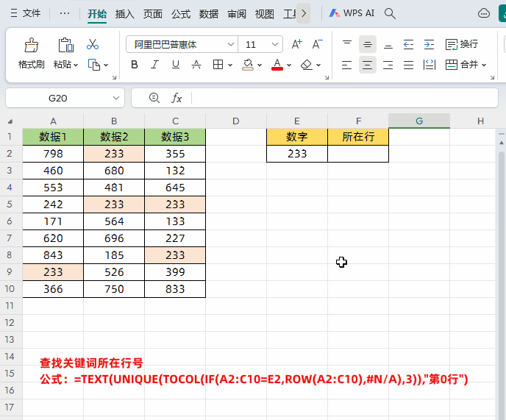Open the fill color dropdown arrow
This screenshot has width=506, height=420.
pos(260,65)
